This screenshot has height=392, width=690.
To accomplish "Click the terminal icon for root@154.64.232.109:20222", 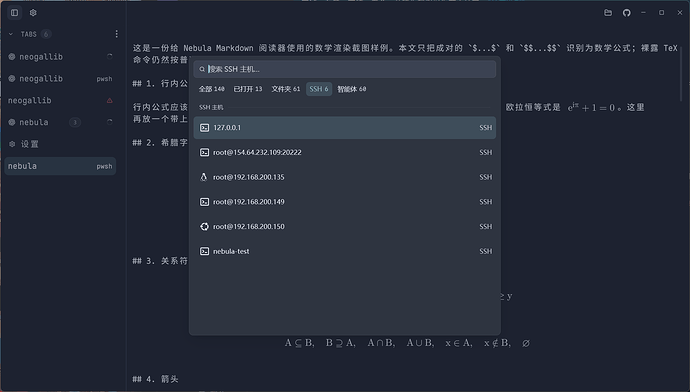I will [x=204, y=152].
